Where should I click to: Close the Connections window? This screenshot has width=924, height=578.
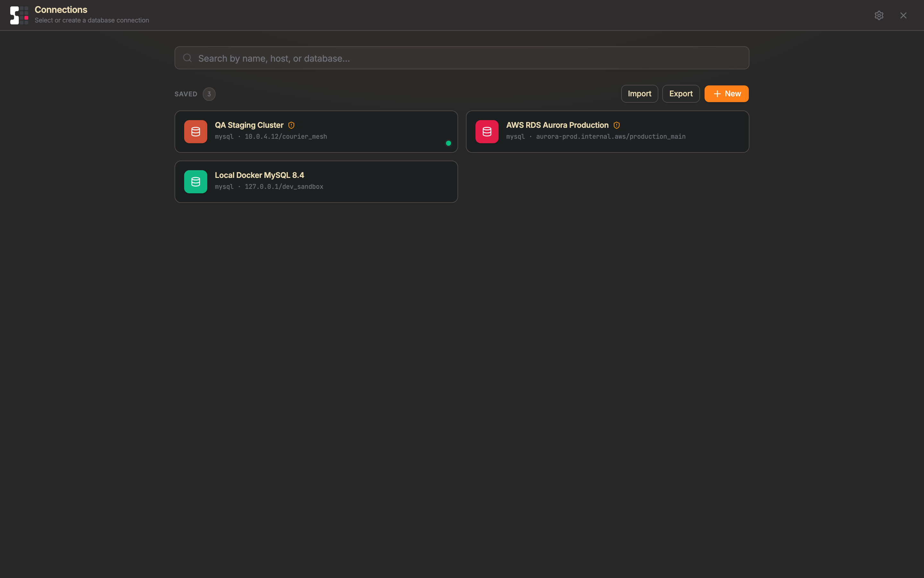pyautogui.click(x=903, y=15)
